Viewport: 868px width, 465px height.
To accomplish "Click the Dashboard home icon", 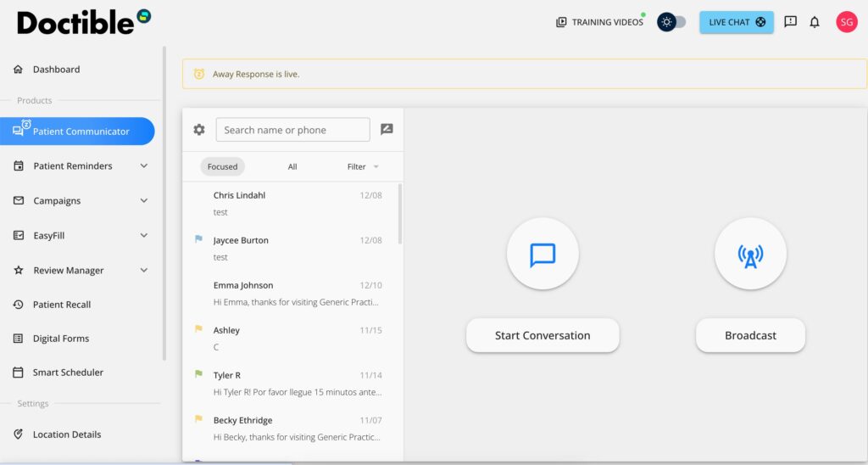I will click(19, 70).
